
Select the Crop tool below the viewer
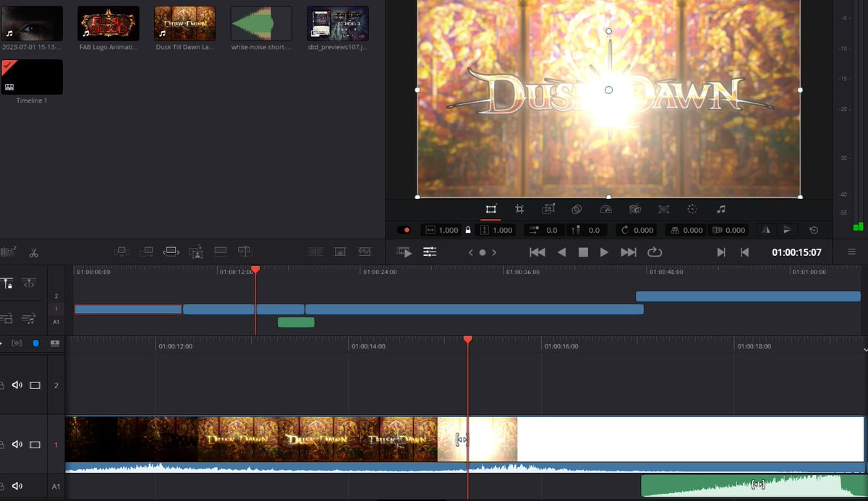519,209
